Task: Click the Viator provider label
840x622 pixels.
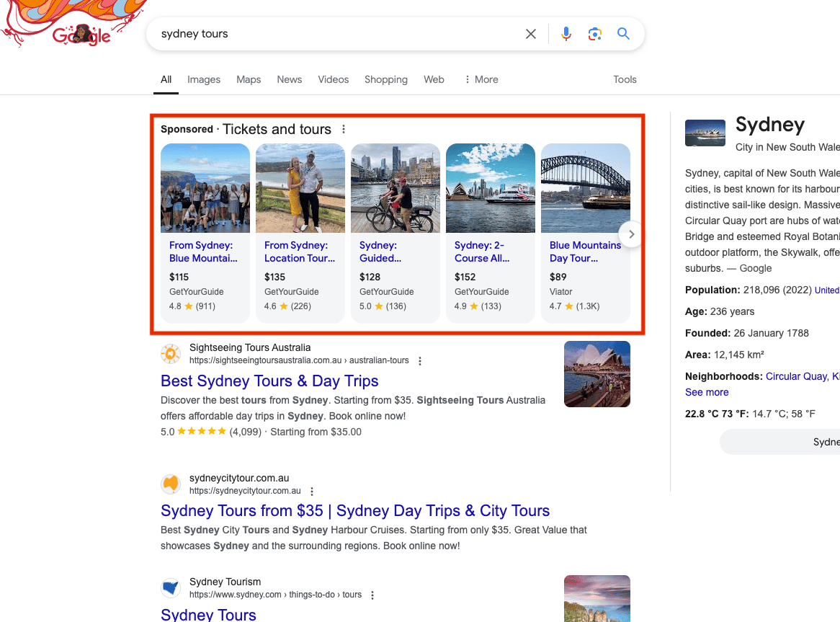Action: tap(561, 291)
